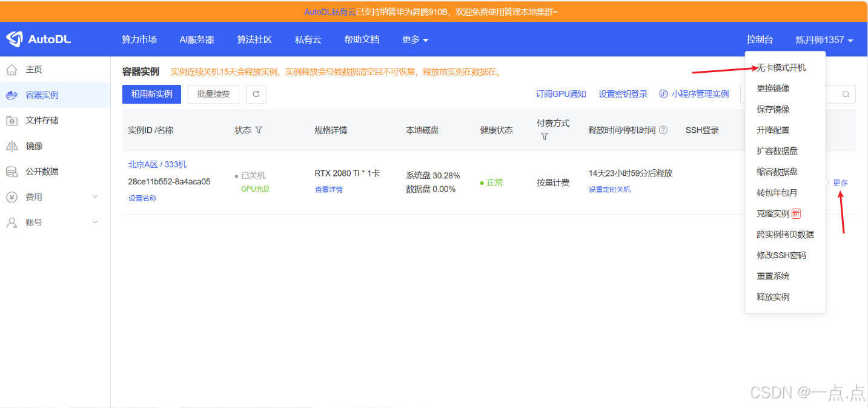Click the mini-program icon before 小程序管理实例
868x408 pixels.
pos(663,94)
